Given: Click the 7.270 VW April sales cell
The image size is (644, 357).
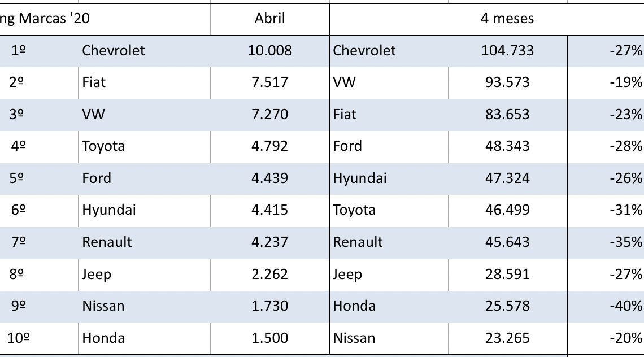Looking at the screenshot, I should click(x=269, y=114).
